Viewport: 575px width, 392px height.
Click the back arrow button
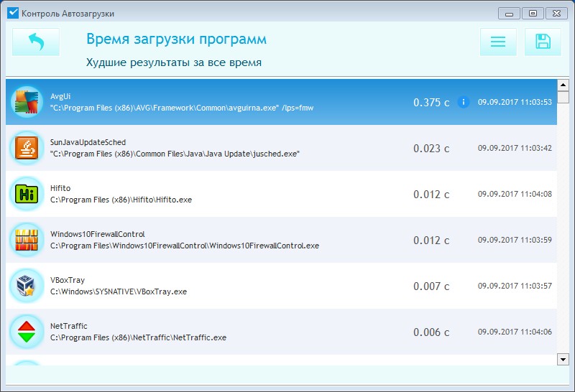coord(36,42)
